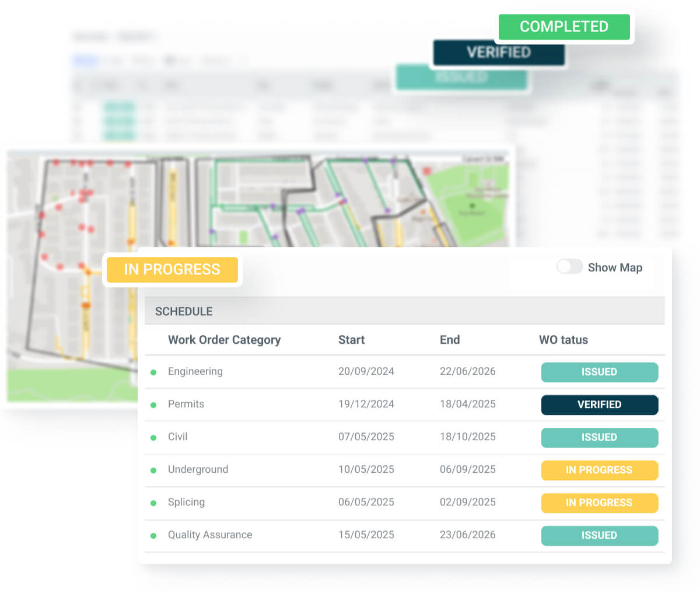This screenshot has width=700, height=593.
Task: Click the VERIFIED badge in the Permits row
Action: pos(600,404)
